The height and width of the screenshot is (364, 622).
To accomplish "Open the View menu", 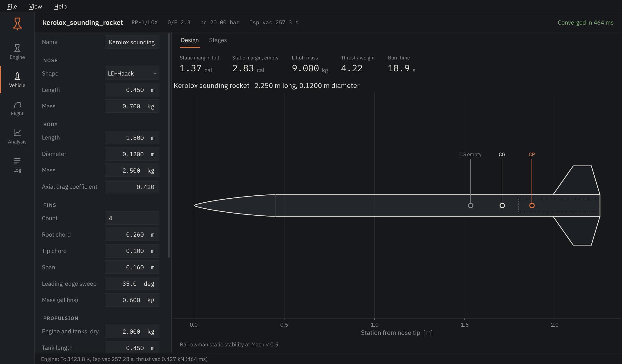I will click(x=36, y=6).
